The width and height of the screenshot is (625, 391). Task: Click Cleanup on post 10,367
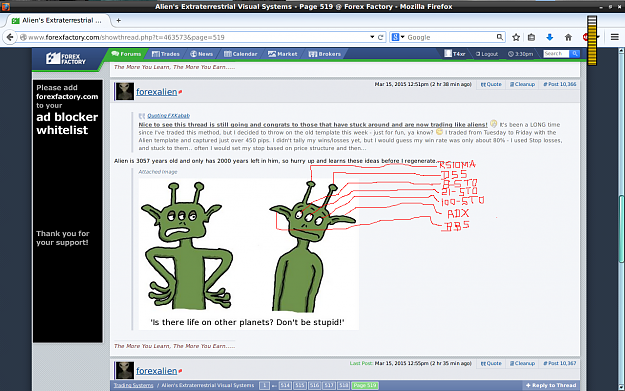click(523, 363)
